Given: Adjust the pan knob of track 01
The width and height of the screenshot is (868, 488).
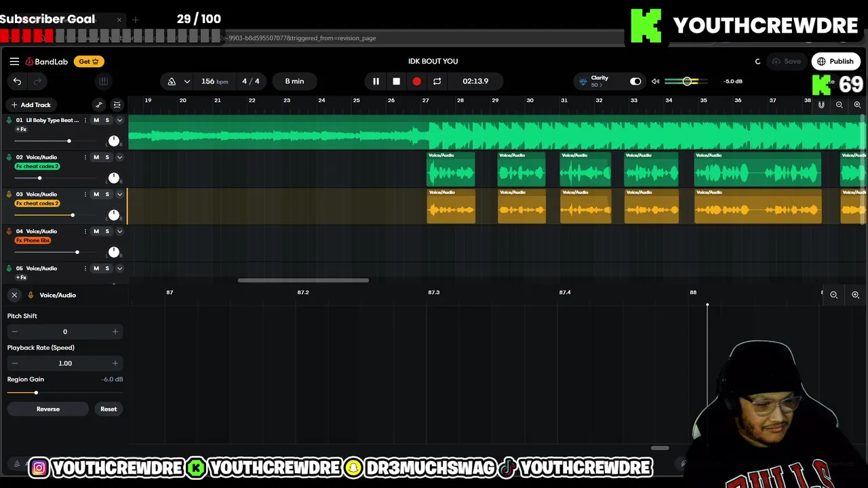Looking at the screenshot, I should (113, 141).
